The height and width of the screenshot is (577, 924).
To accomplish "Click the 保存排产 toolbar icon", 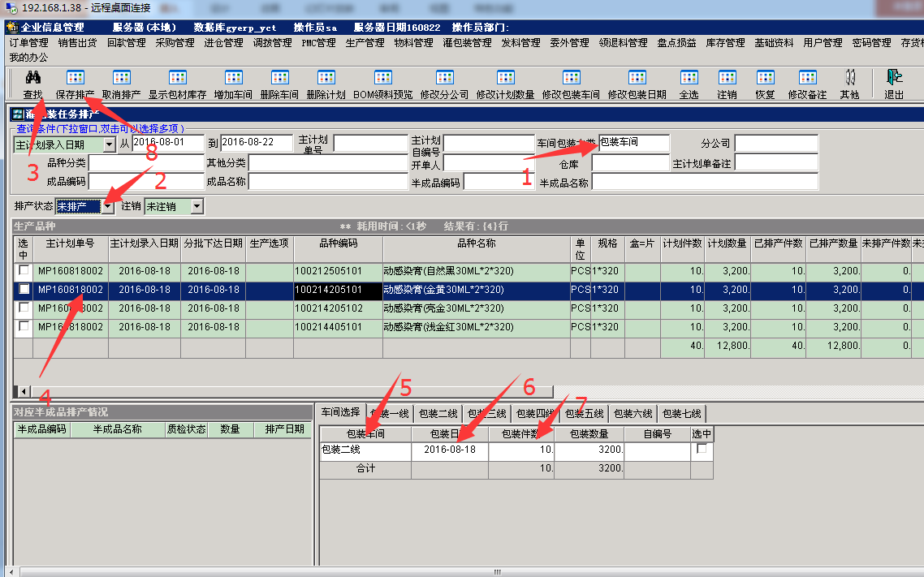I will (75, 78).
